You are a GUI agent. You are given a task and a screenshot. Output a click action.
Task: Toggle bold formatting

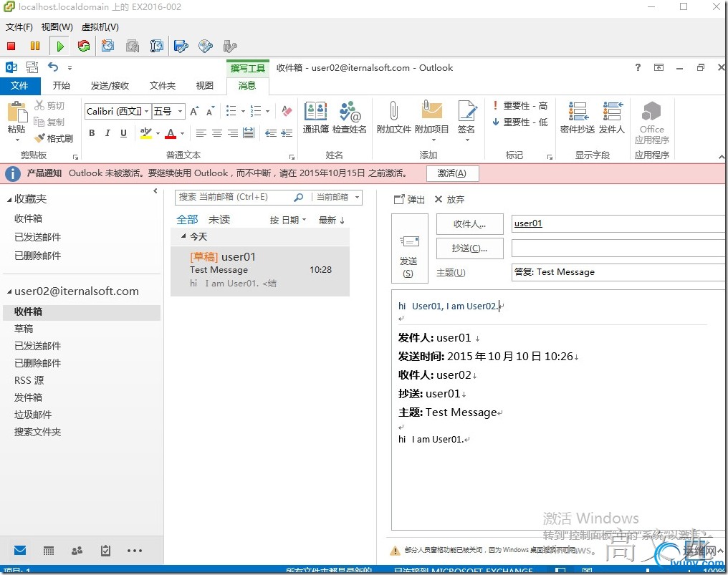point(92,133)
